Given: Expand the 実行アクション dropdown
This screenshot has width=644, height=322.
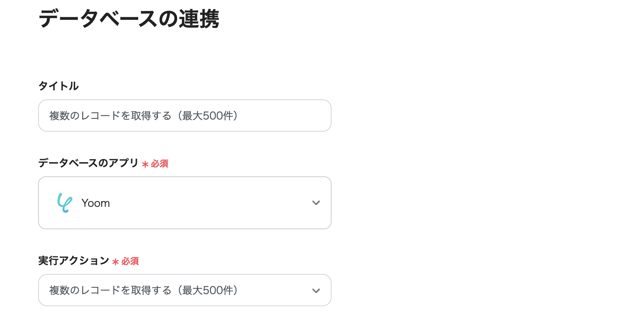Looking at the screenshot, I should [x=184, y=290].
